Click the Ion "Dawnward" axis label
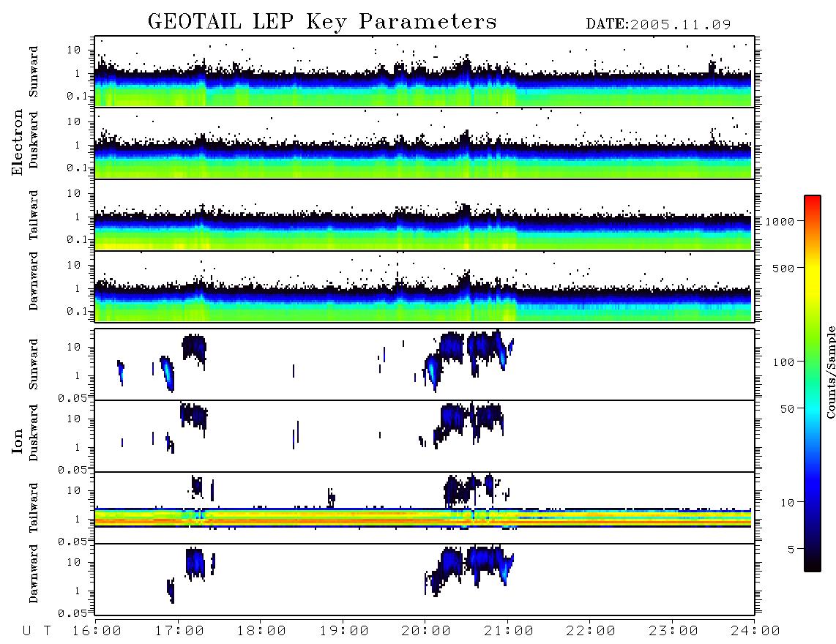This screenshot has width=836, height=644. [x=34, y=574]
